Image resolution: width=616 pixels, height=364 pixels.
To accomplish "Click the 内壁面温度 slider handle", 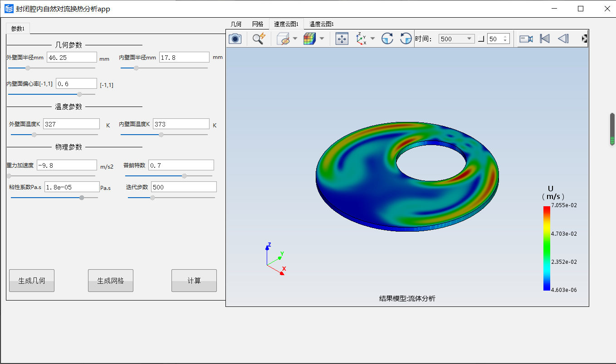I will click(161, 135).
